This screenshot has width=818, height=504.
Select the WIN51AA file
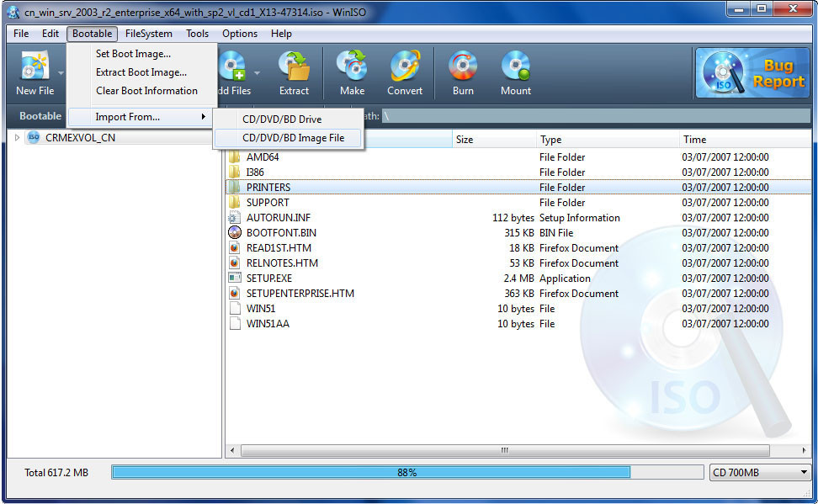[x=268, y=323]
